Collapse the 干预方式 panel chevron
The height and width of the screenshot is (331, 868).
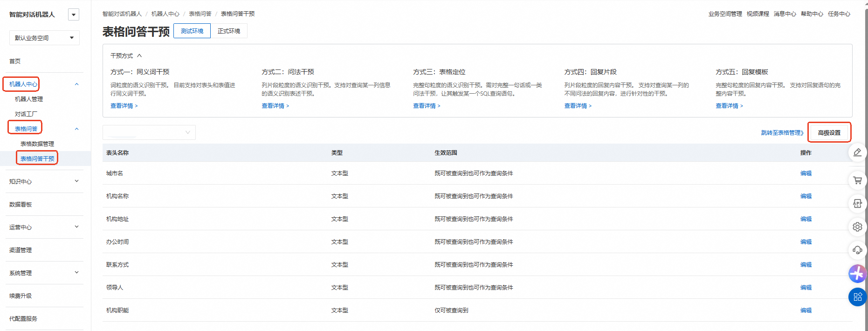(x=139, y=55)
